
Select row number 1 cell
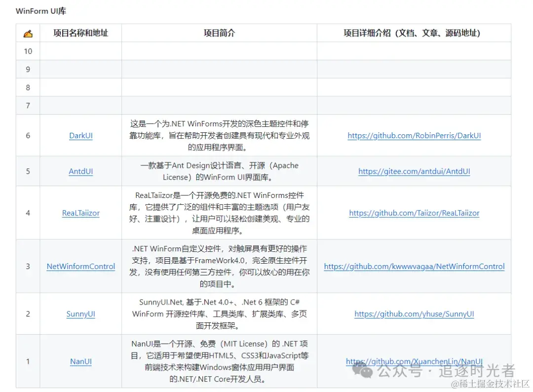pos(28,361)
